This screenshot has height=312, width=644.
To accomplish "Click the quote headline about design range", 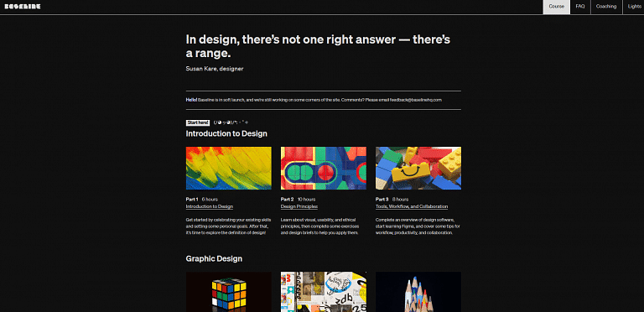I will coord(319,46).
